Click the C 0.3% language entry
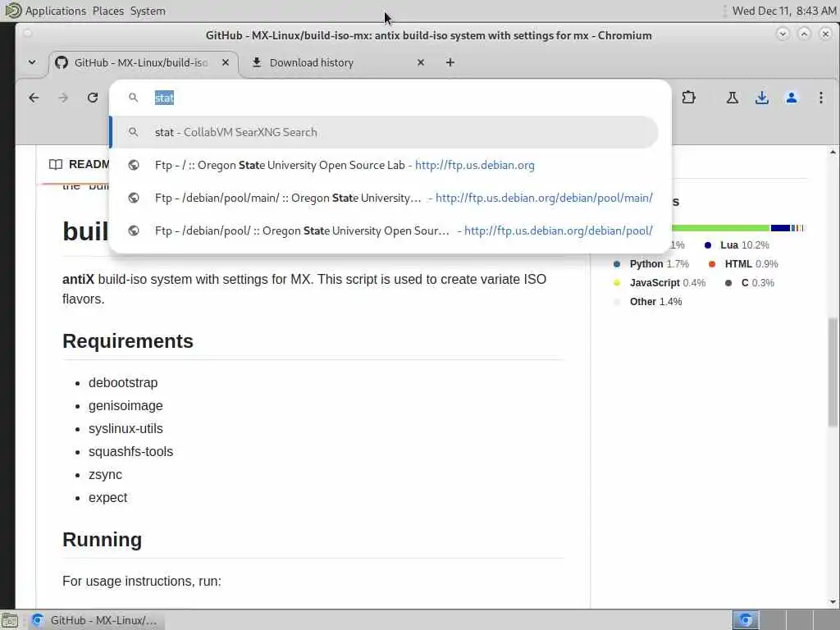This screenshot has height=630, width=840. coord(750,282)
